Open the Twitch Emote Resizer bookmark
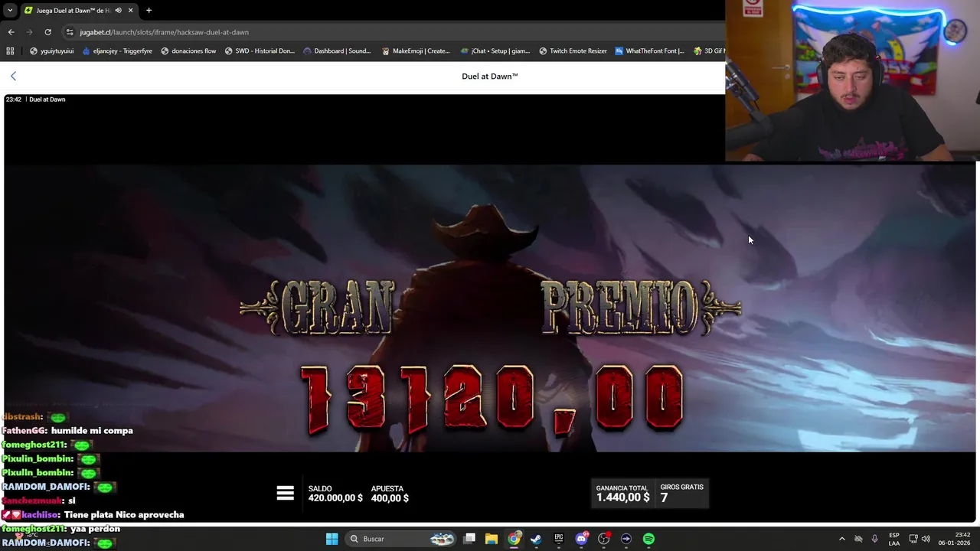Viewport: 980px width, 551px height. point(573,51)
